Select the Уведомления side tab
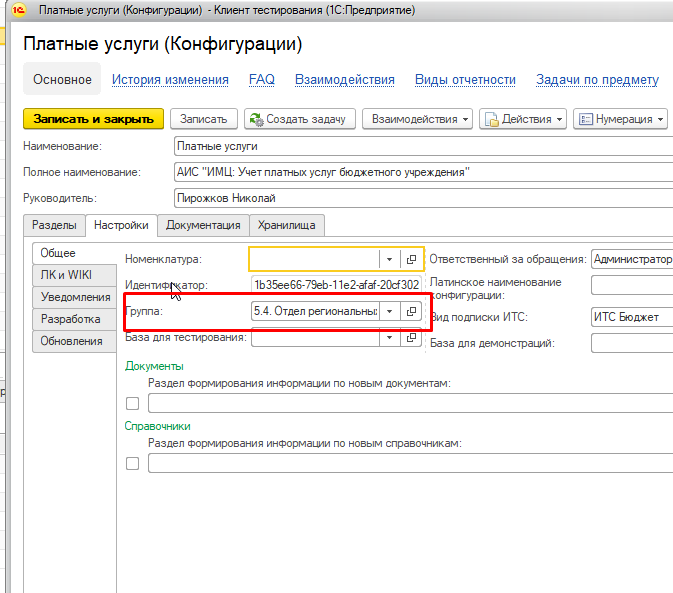This screenshot has width=673, height=593. click(76, 297)
